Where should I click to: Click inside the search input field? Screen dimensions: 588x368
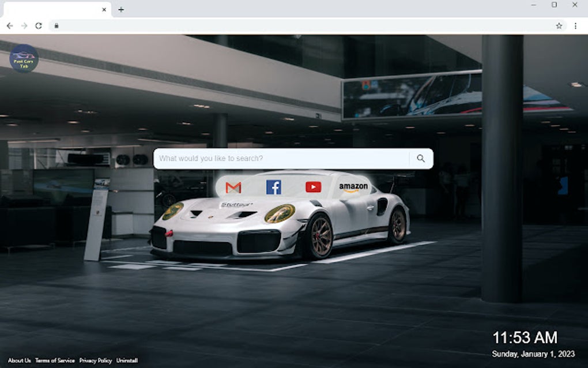click(x=277, y=157)
